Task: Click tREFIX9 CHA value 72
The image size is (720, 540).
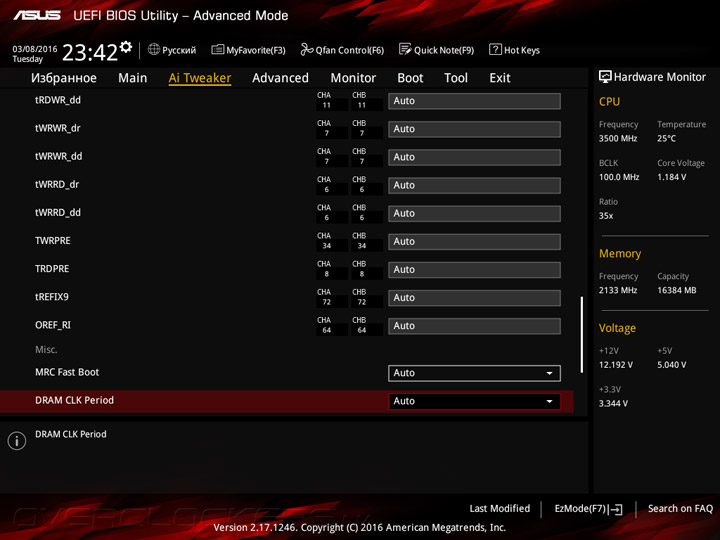Action: coord(326,302)
